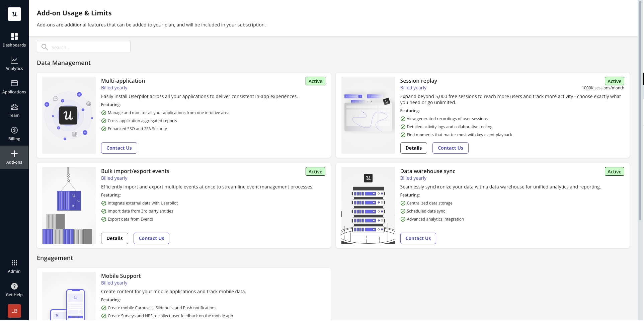Click the Bulk import/export containers thumbnail
Screen dimensions: 644x321
click(69, 206)
